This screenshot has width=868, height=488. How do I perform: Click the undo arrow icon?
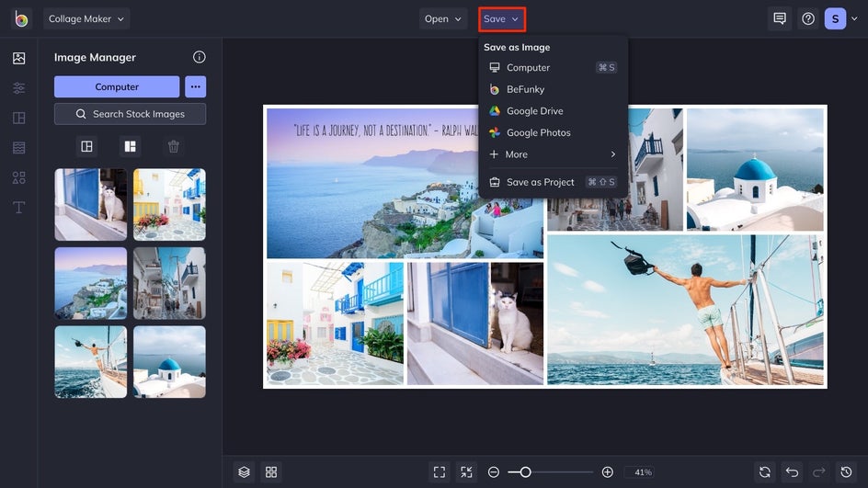click(793, 472)
